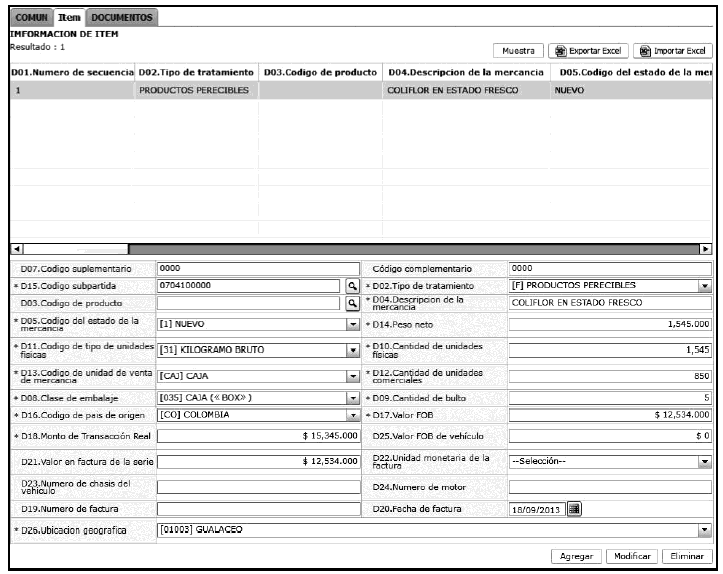Click sequence number 1 in the table row
This screenshot has height=574, width=723.
72,90
